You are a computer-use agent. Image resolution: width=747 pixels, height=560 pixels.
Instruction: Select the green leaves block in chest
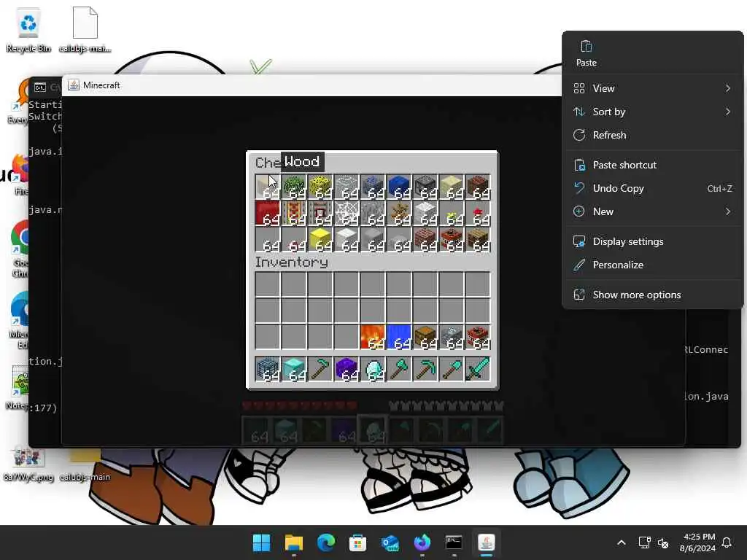(x=293, y=187)
